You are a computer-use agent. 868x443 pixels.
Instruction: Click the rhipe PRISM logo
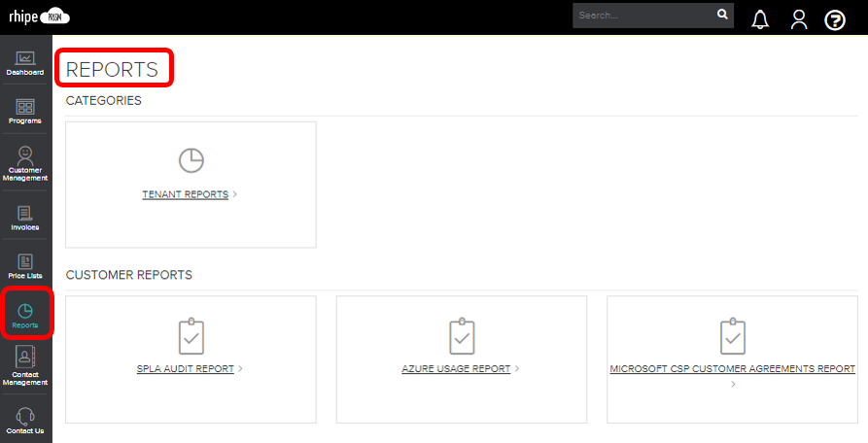pos(39,17)
